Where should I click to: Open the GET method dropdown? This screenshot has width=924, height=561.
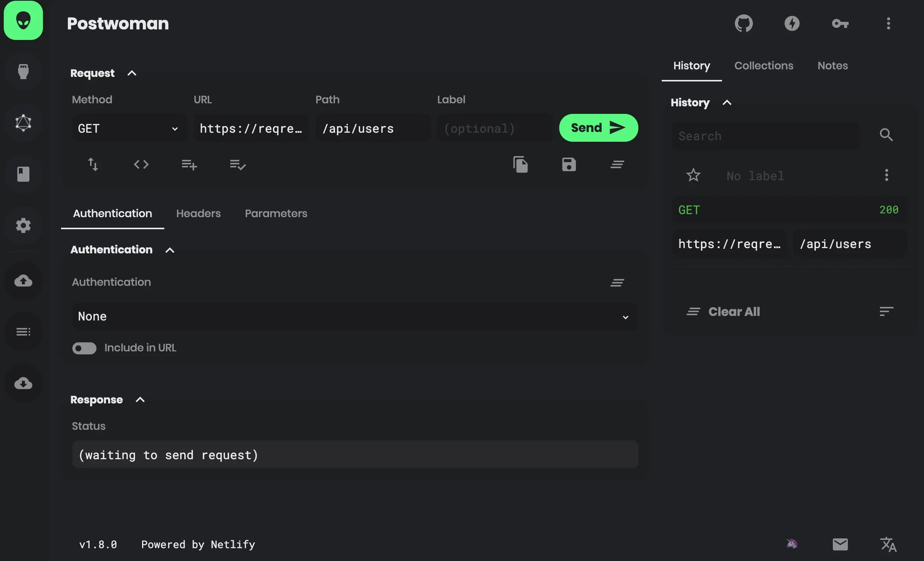click(x=129, y=128)
